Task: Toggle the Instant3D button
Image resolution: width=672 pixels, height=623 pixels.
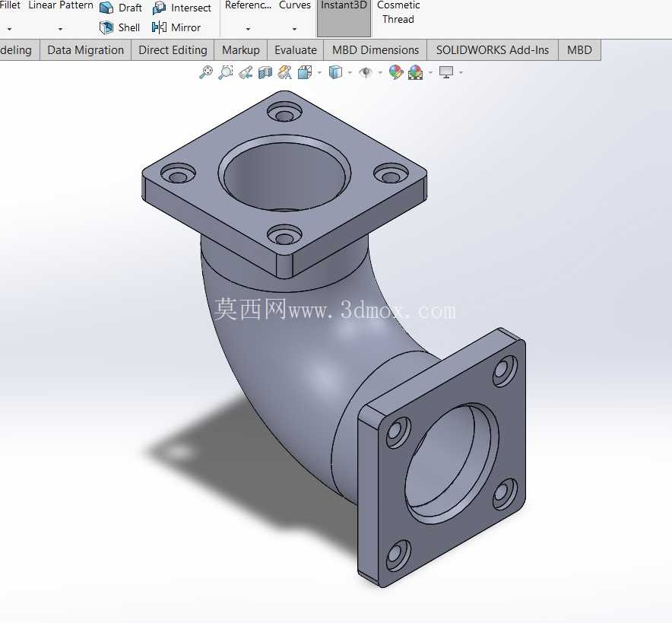Action: [x=344, y=18]
